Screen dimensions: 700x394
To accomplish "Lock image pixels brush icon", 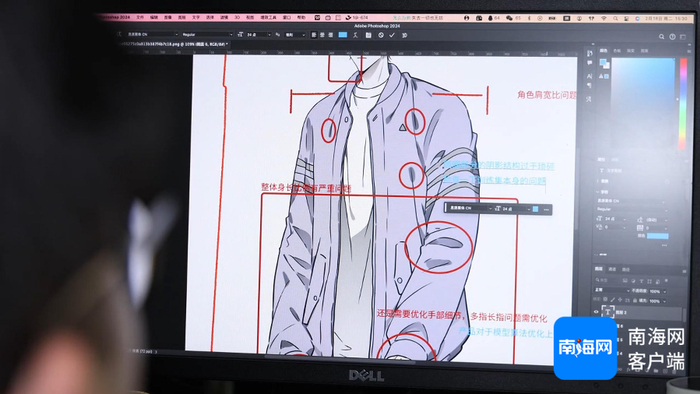I will 612,300.
